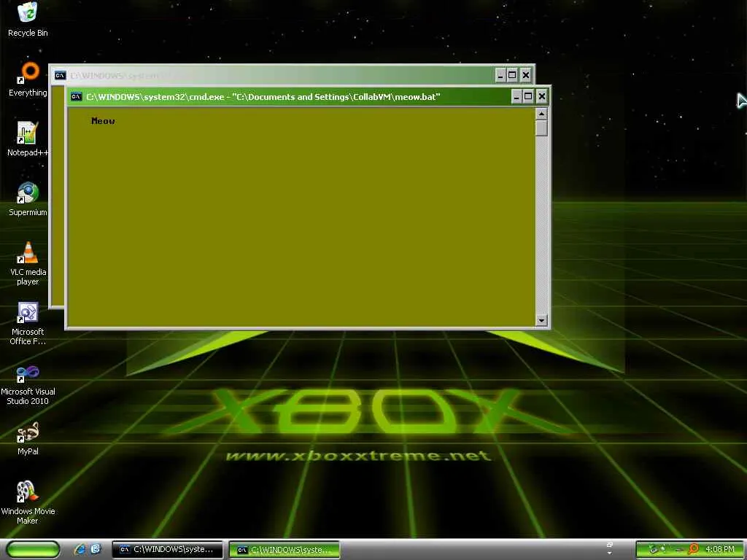The width and height of the screenshot is (747, 560).
Task: Click the second Quick Launch icon
Action: (x=96, y=549)
